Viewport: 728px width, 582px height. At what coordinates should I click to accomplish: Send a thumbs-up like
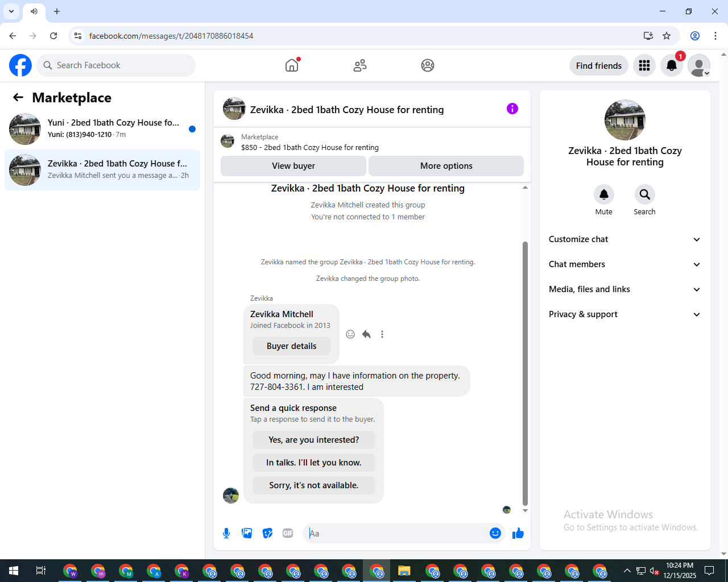518,533
